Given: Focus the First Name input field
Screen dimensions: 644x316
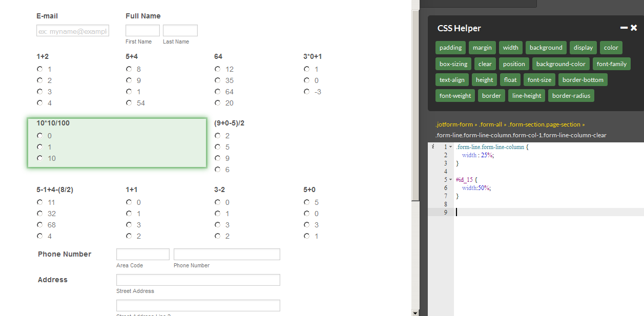Looking at the screenshot, I should pyautogui.click(x=142, y=31).
